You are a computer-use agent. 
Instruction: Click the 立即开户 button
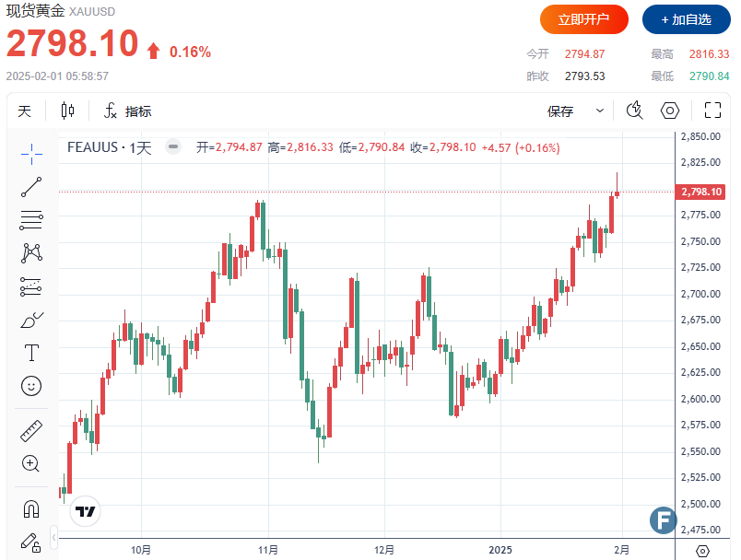[x=584, y=19]
